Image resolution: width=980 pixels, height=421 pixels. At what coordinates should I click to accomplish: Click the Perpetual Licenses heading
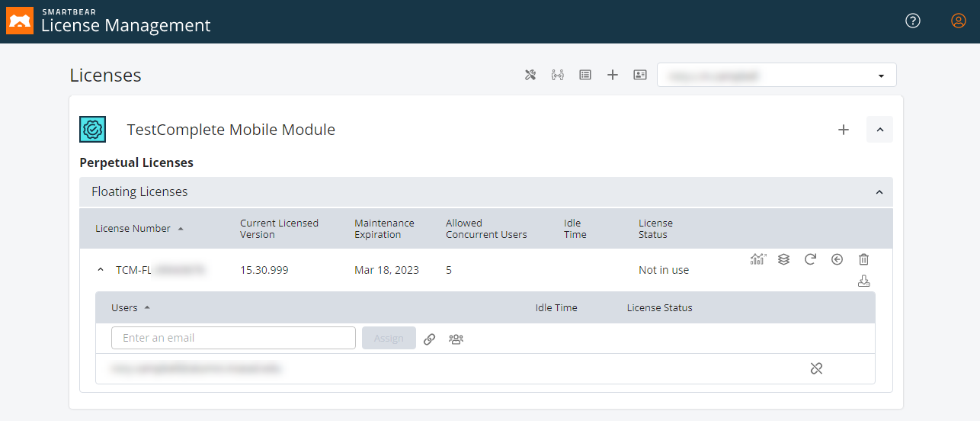click(x=136, y=162)
